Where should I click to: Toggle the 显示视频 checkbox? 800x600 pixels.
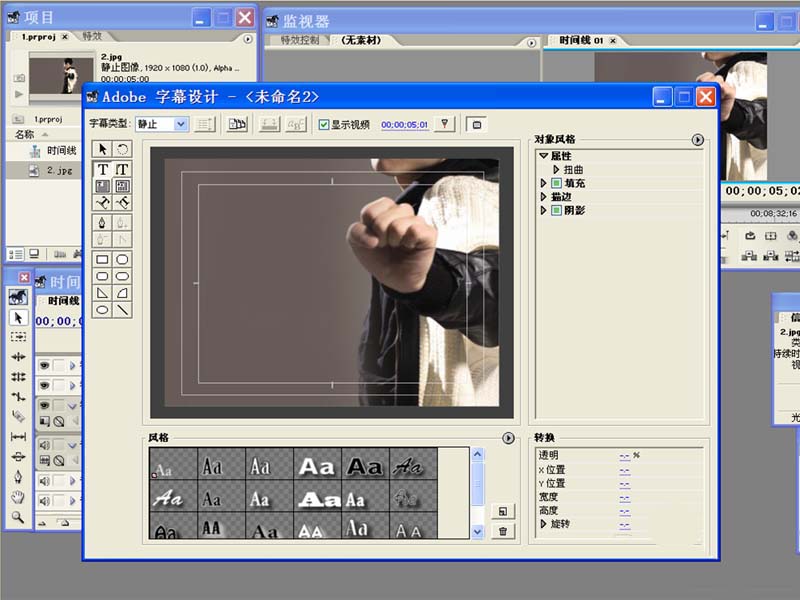point(324,124)
